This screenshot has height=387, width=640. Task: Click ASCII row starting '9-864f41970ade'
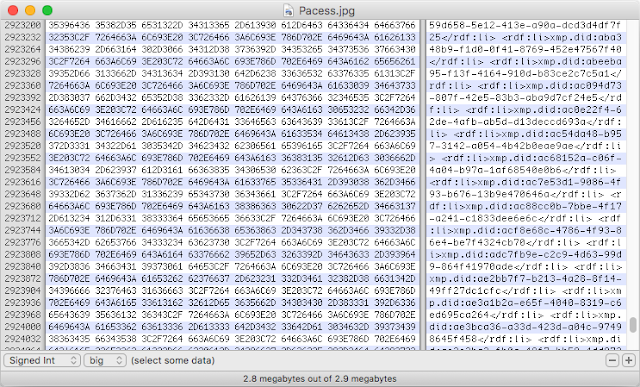point(525,267)
